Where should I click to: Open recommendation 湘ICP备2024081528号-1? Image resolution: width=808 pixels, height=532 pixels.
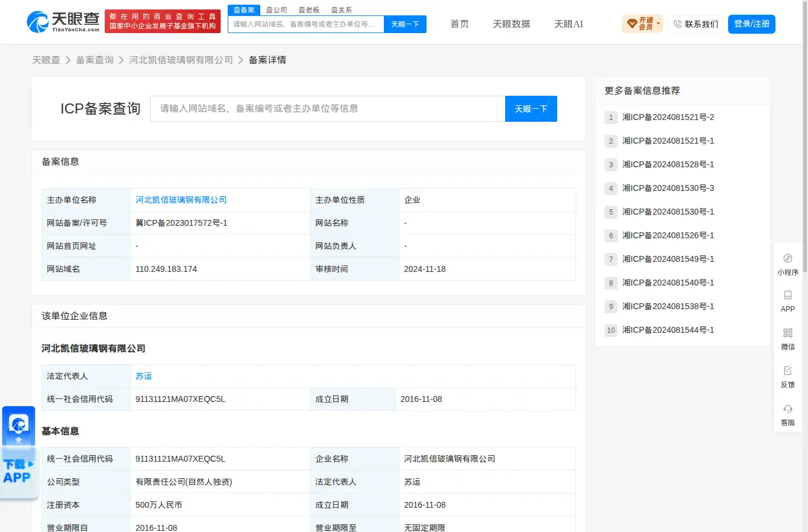pos(668,164)
